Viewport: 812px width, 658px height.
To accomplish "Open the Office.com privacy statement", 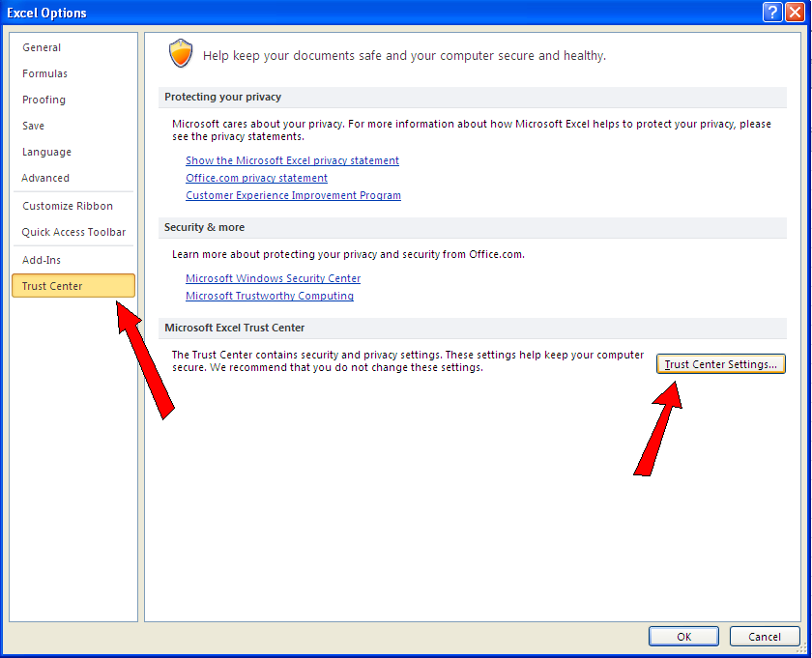I will pyautogui.click(x=256, y=178).
